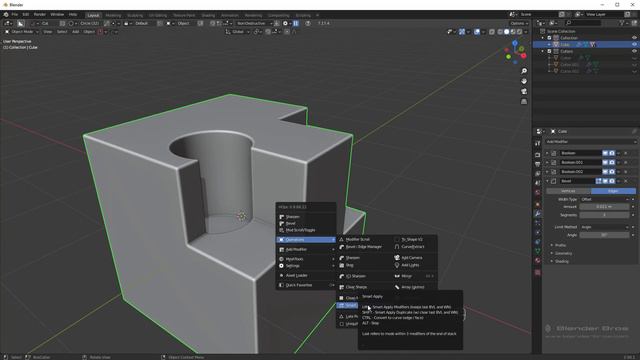Viewport: 640px width, 360px height.
Task: Toggle camera view icon in viewport
Action: (524, 91)
